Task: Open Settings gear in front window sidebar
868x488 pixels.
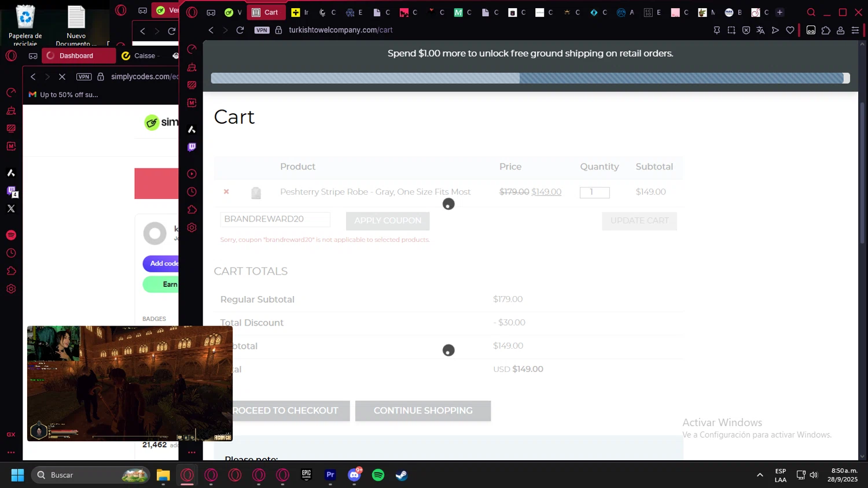Action: (192, 228)
